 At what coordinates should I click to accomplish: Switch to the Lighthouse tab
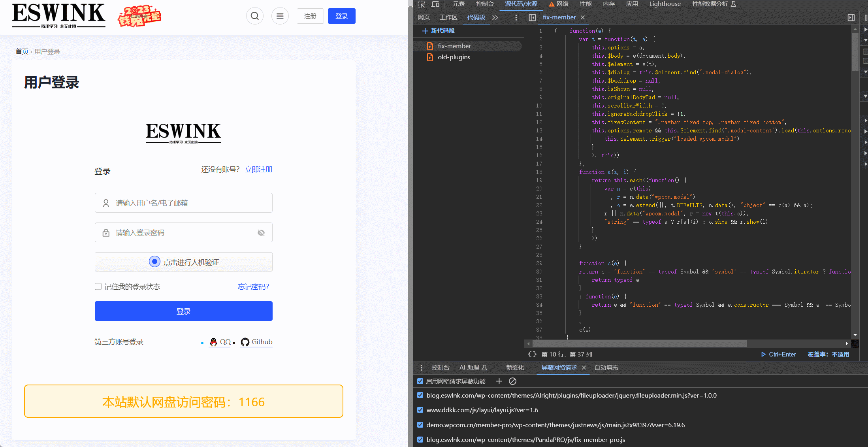point(665,4)
